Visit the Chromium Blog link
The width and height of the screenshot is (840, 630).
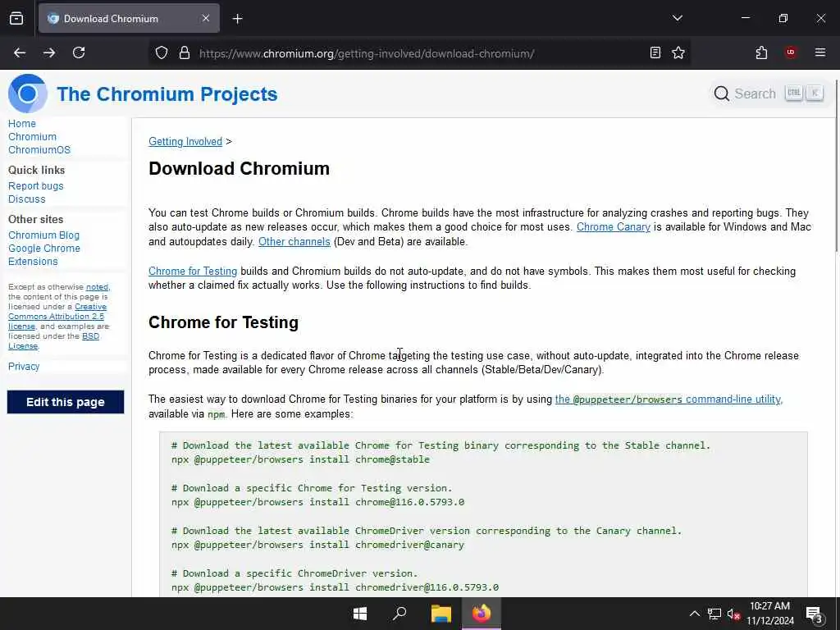pyautogui.click(x=44, y=235)
